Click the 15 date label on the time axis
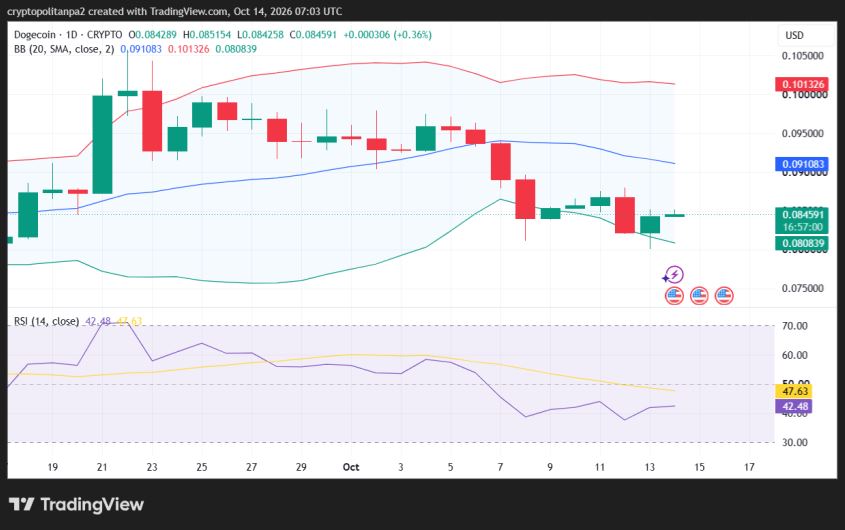This screenshot has width=845, height=530. coord(699,467)
